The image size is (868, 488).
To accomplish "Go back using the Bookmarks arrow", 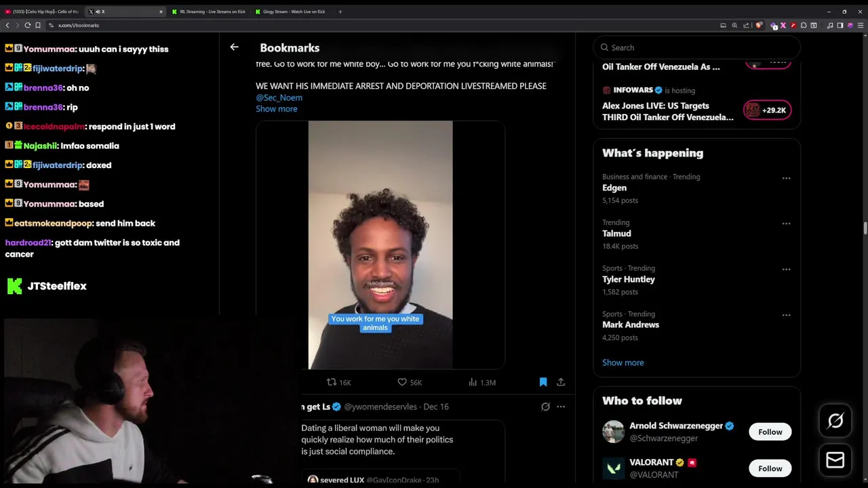I will [x=234, y=47].
